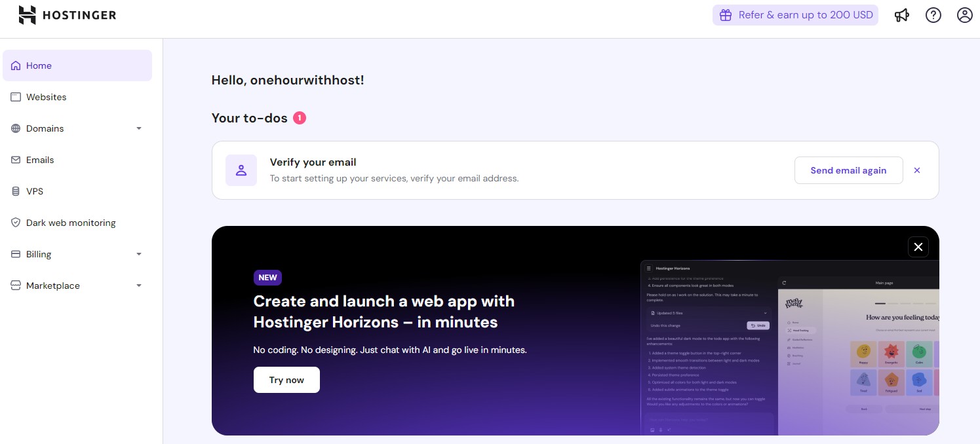Open Emails section

point(77,160)
